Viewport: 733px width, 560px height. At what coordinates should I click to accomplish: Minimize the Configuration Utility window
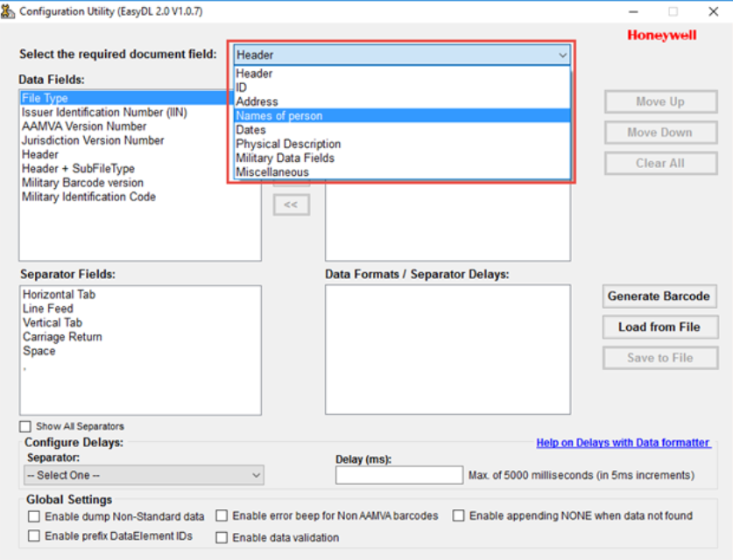(x=633, y=11)
